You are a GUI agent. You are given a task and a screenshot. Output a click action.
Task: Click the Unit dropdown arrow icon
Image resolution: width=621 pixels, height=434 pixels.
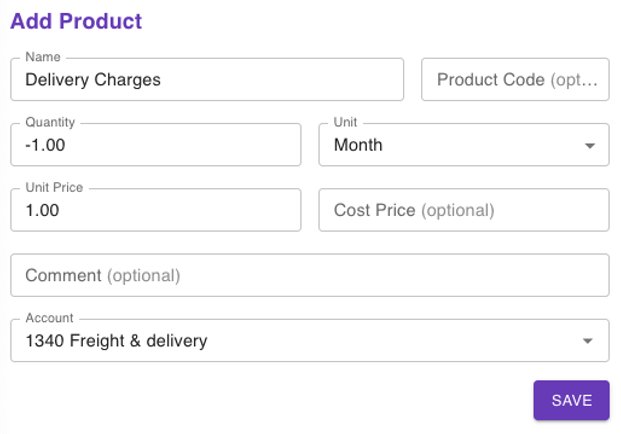pos(589,146)
